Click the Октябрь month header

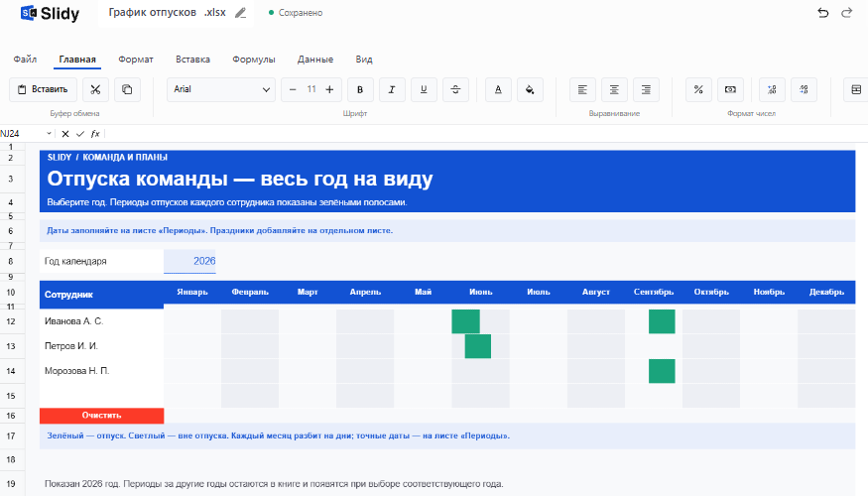tap(711, 292)
